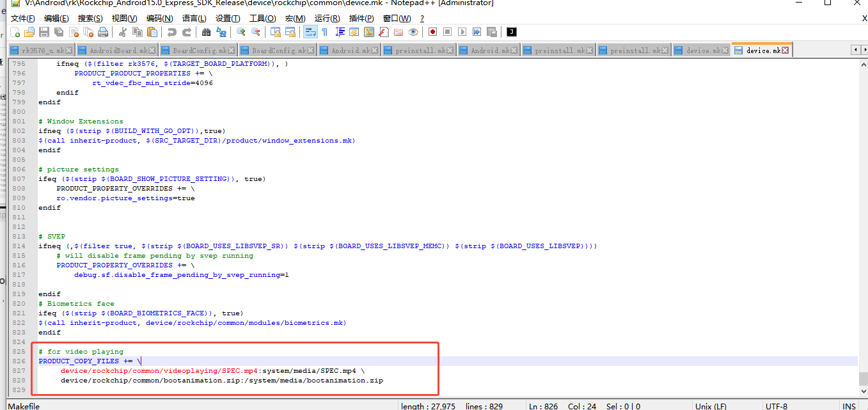The height and width of the screenshot is (410, 868).
Task: Close the active device.mk tab (red X)
Action: [x=785, y=51]
